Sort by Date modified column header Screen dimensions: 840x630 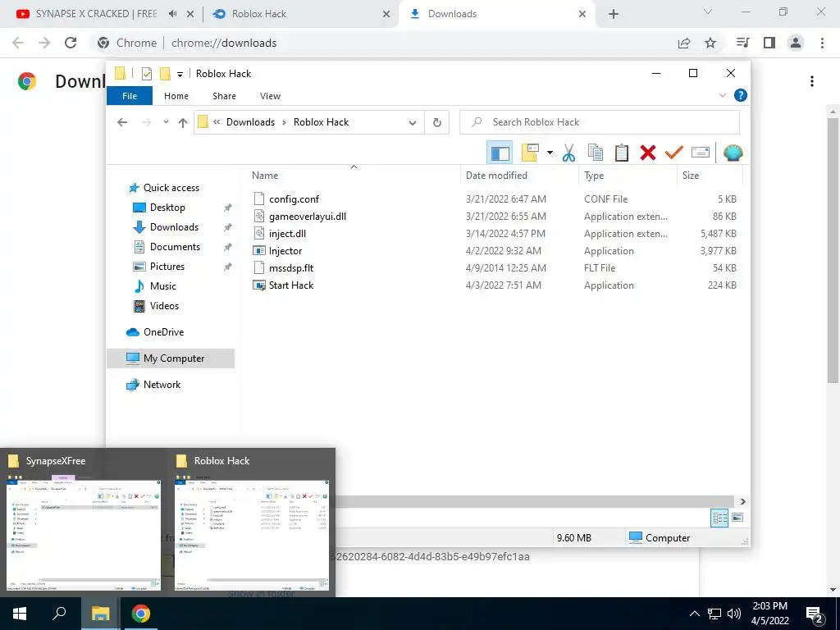pos(496,176)
